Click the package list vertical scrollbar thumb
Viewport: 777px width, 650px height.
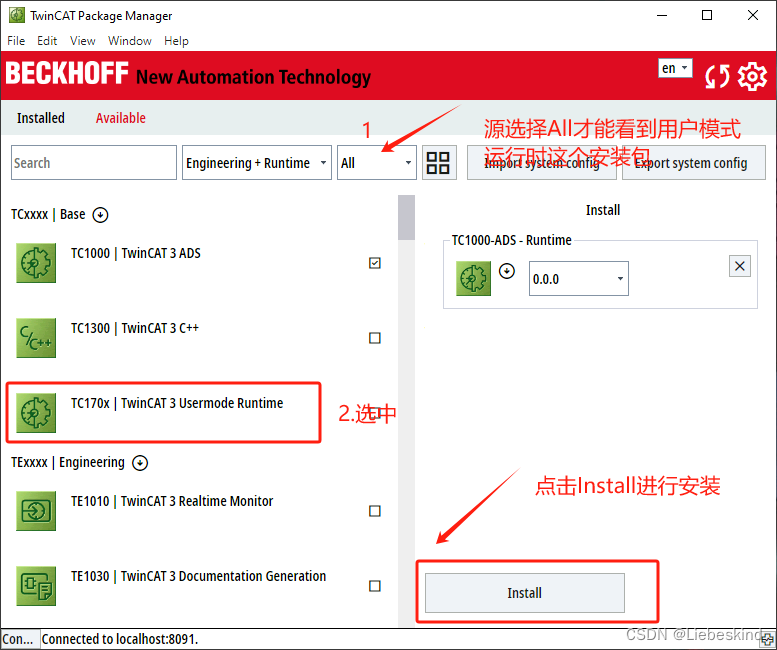coord(406,217)
